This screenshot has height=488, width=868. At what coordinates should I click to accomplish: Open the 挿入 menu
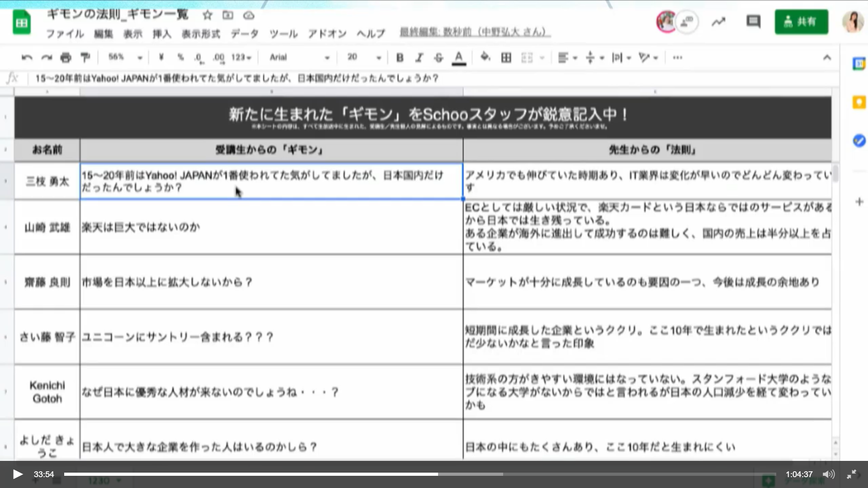coord(162,34)
